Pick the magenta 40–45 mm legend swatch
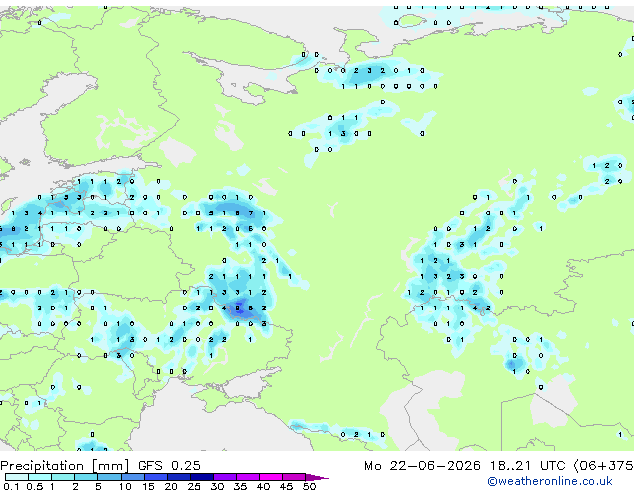 pyautogui.click(x=271, y=477)
